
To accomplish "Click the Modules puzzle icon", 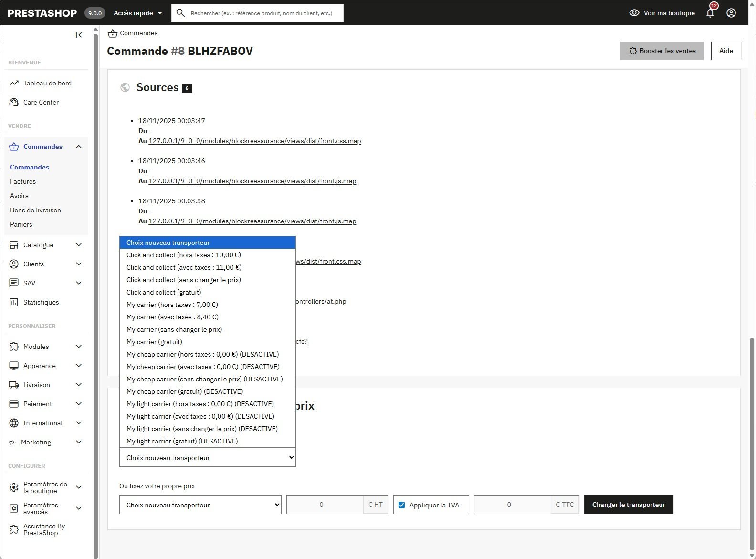I will click(14, 347).
